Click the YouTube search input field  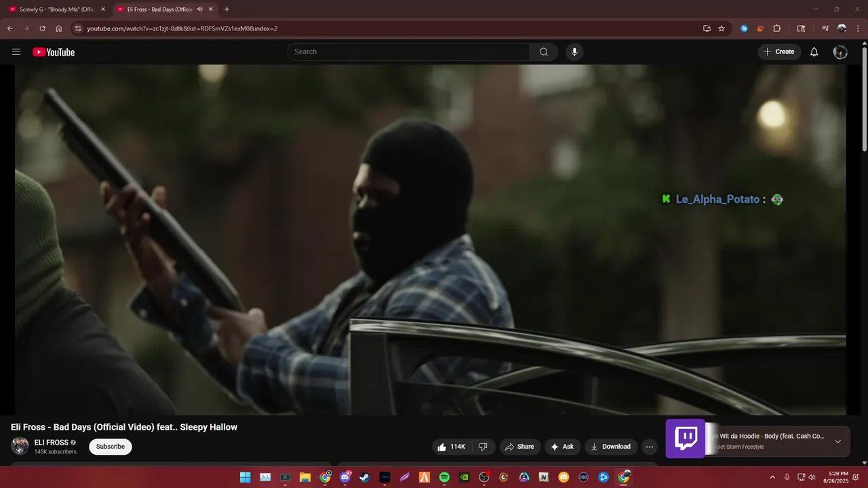click(x=408, y=52)
